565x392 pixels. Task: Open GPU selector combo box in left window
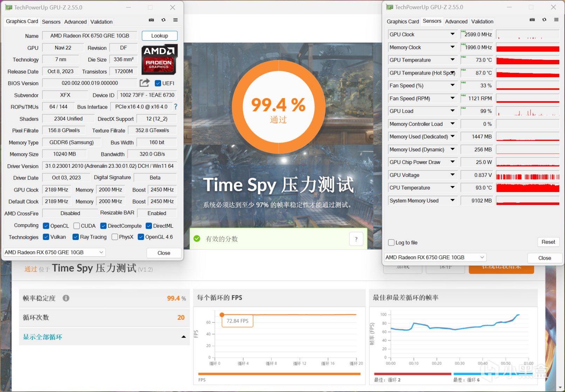pos(54,252)
